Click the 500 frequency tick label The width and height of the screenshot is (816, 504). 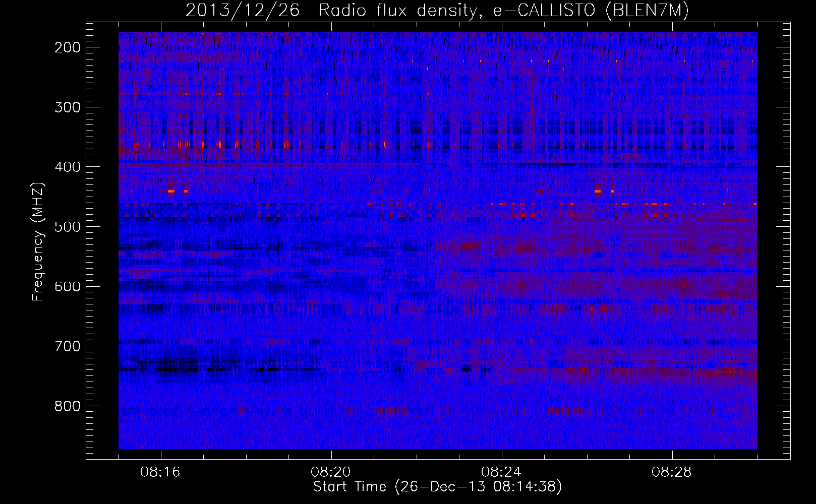67,227
